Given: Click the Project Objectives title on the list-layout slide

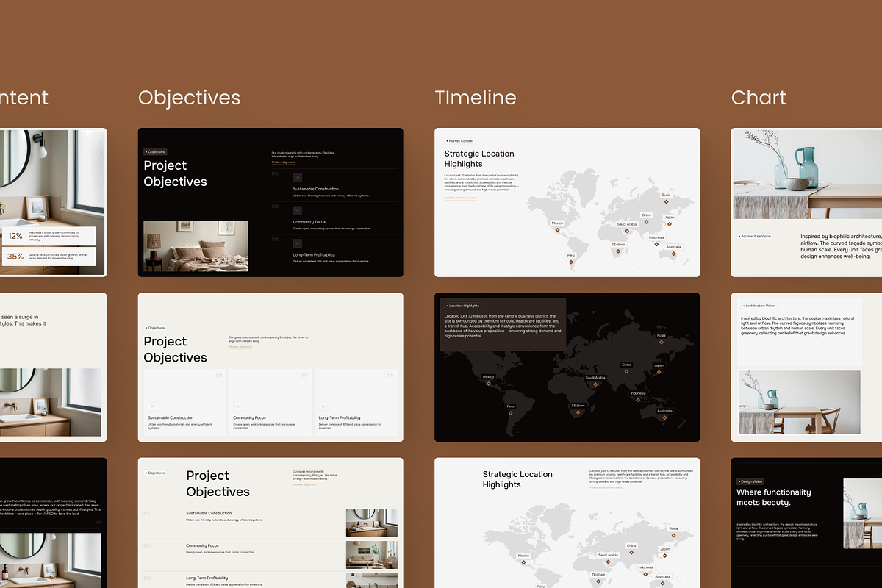Looking at the screenshot, I should point(218,484).
